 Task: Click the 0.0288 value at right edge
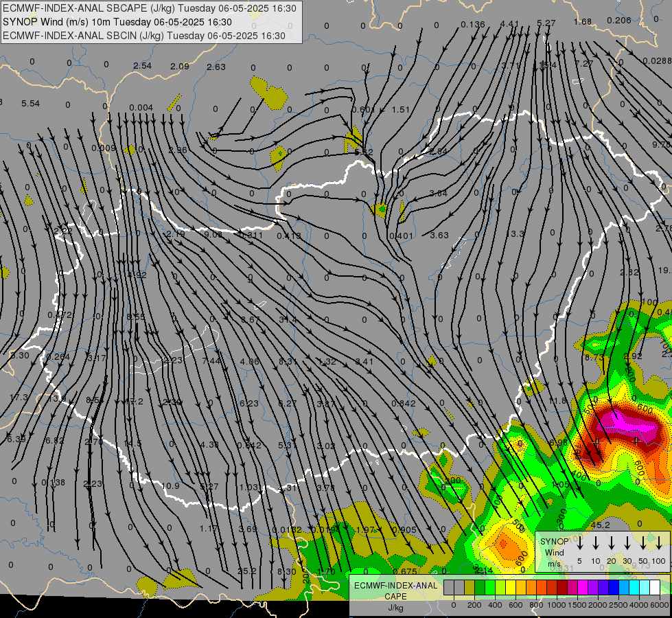pos(657,61)
